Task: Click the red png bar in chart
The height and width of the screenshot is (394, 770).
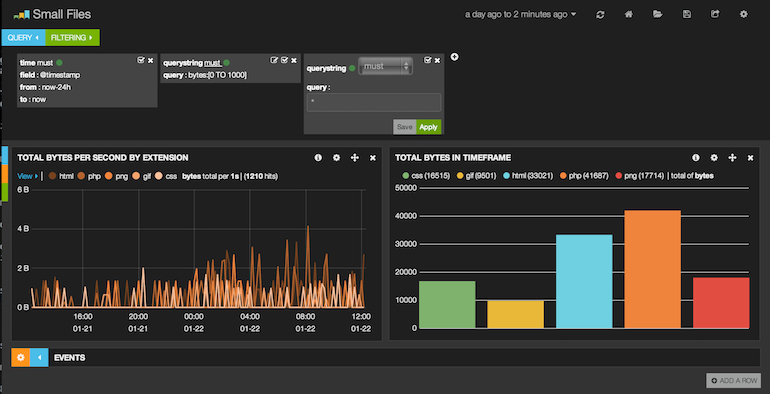Action: [x=721, y=303]
